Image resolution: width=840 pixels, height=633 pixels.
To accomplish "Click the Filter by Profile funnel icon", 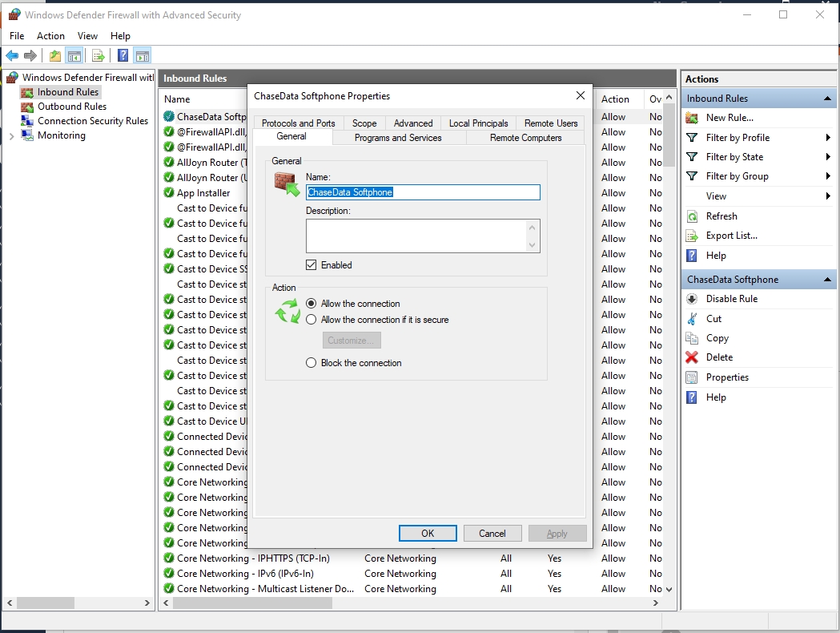I will tap(692, 138).
